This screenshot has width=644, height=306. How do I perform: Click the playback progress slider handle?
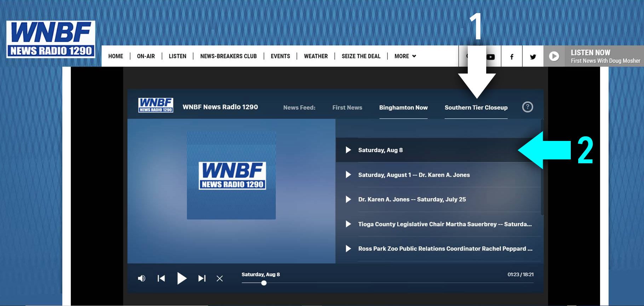point(264,283)
